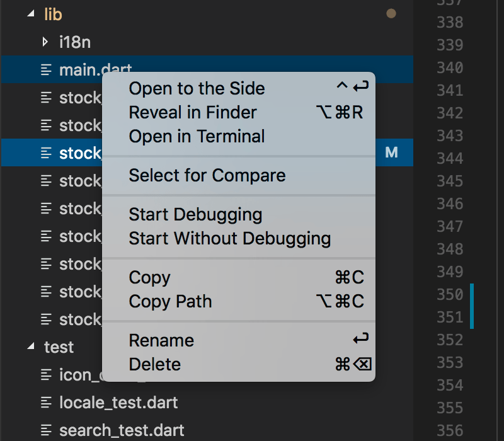Screen dimensions: 504x441
Task: Select Reveal in Finder
Action: click(x=193, y=113)
